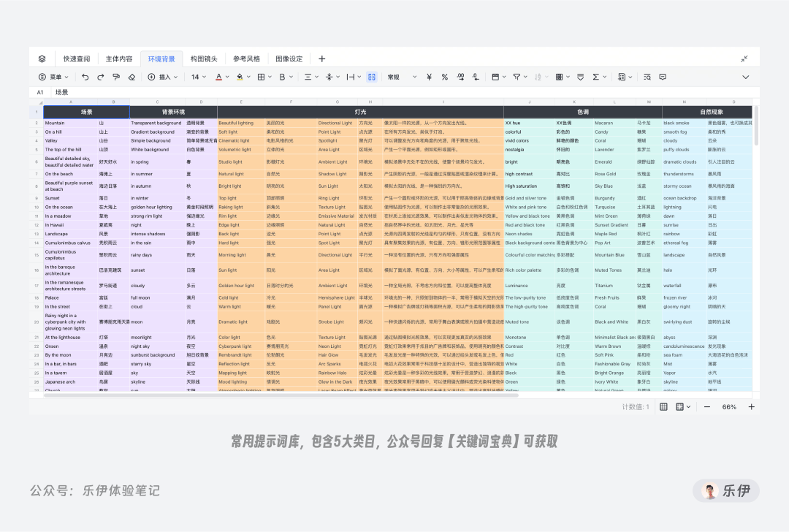This screenshot has height=532, width=789.
Task: Apply currency yen format
Action: 430,77
